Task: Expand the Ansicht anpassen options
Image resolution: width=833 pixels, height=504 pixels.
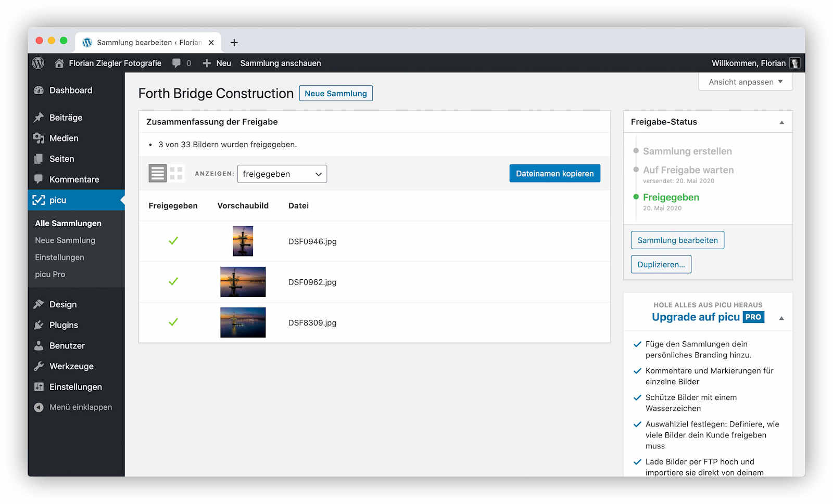Action: (x=745, y=82)
